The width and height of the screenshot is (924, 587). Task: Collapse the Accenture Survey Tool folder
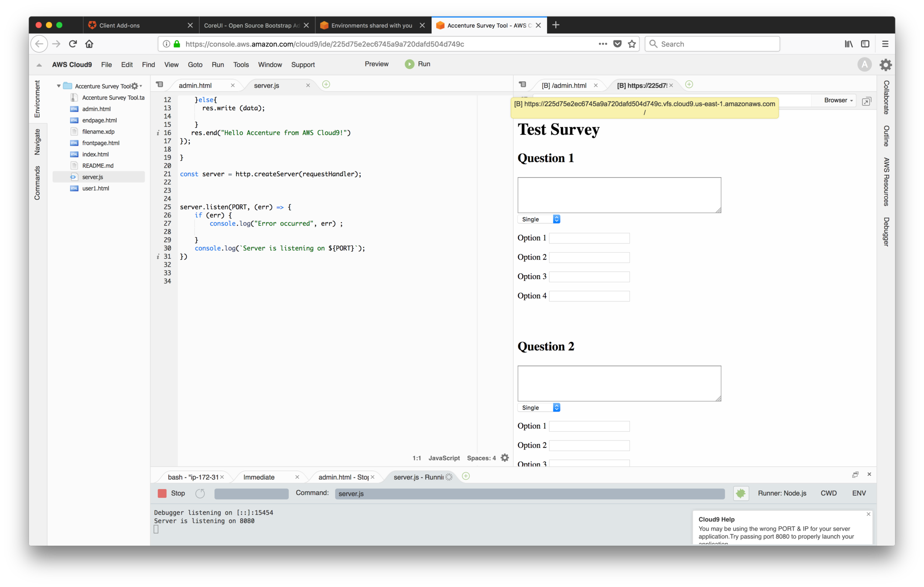59,86
